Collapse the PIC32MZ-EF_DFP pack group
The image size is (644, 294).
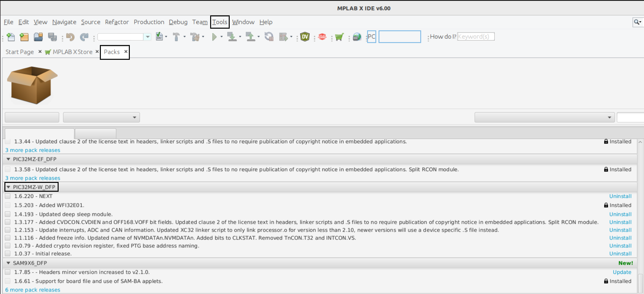9,159
